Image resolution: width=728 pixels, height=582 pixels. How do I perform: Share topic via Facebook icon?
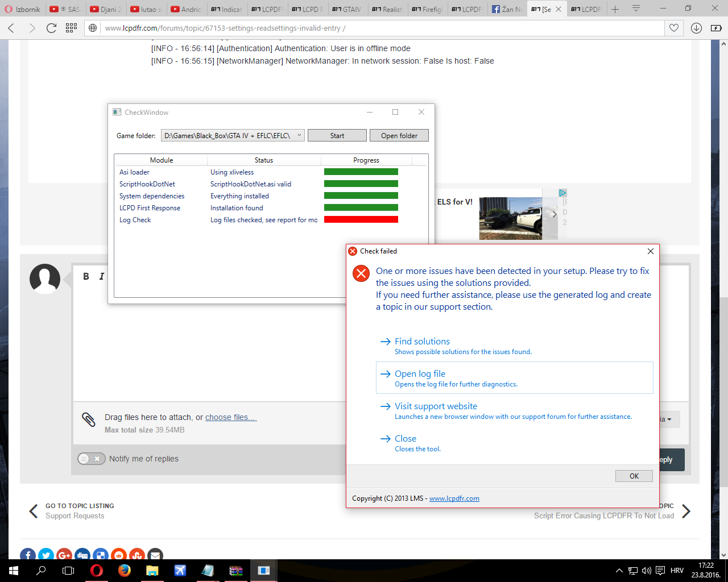(x=28, y=555)
